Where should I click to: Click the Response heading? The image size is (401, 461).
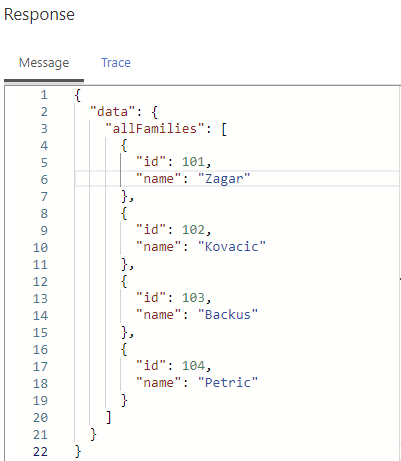click(39, 15)
